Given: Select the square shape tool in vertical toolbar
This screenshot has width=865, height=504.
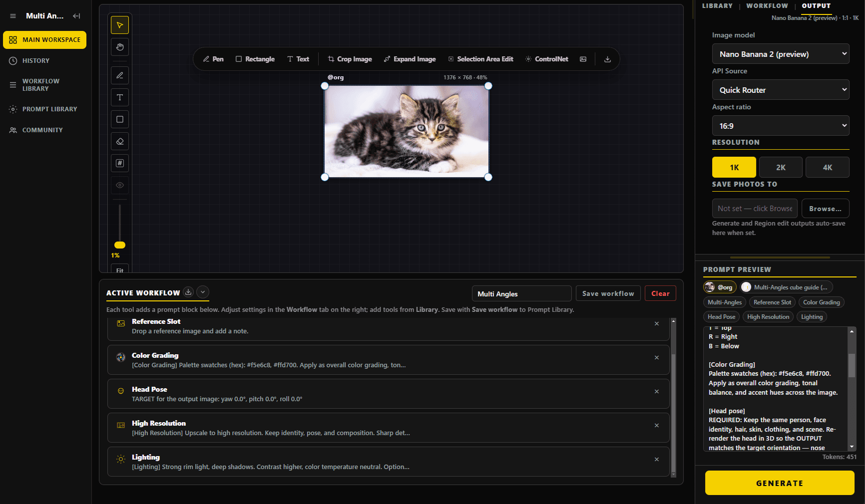Looking at the screenshot, I should coord(120,119).
